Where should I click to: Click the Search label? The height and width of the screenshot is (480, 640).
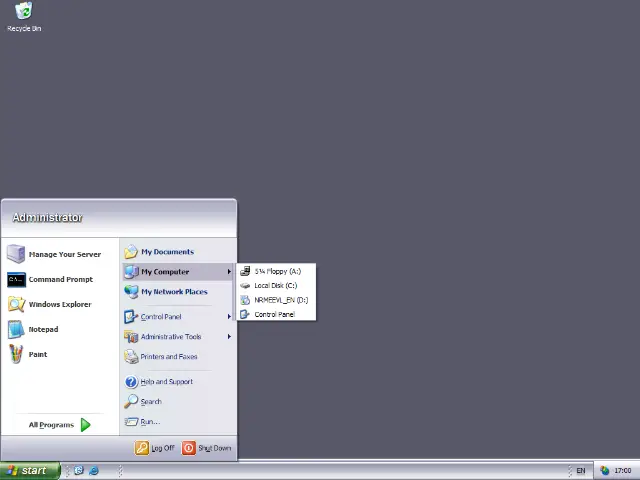tap(151, 402)
